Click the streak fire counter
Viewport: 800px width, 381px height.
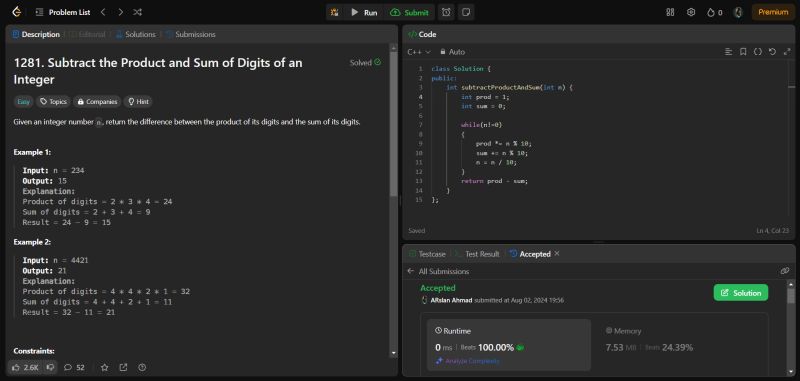click(x=714, y=12)
